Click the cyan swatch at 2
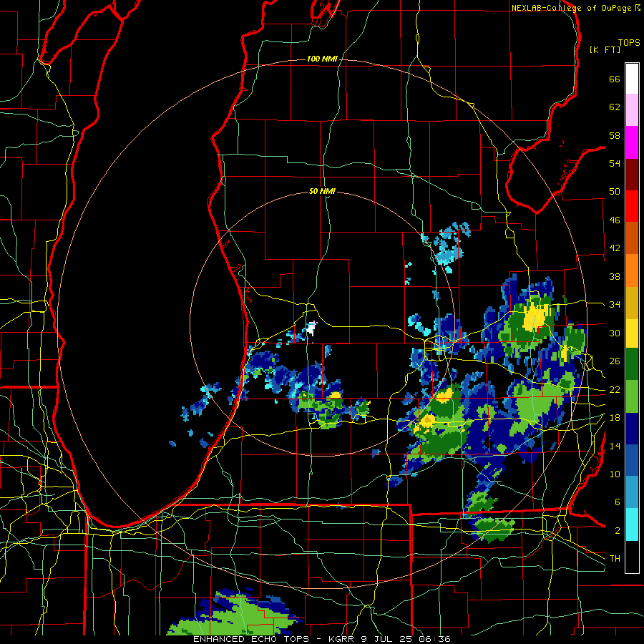The height and width of the screenshot is (644, 644). 632,525
